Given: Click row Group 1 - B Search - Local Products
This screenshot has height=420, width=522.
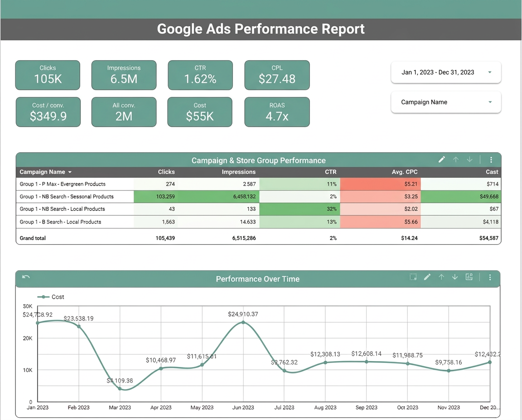Looking at the screenshot, I should coord(258,222).
